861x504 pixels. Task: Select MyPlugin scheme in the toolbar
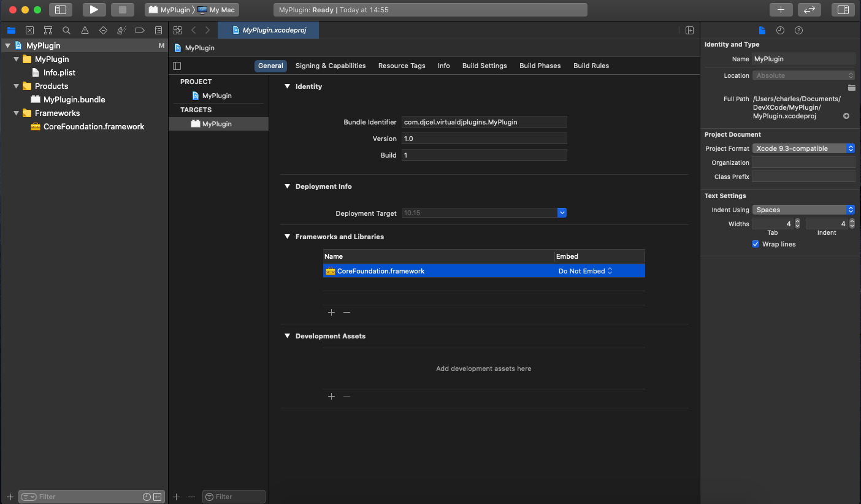click(169, 10)
